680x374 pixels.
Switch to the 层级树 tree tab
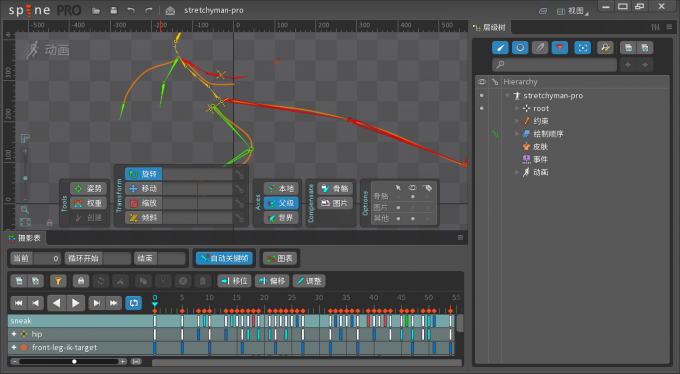(x=490, y=27)
